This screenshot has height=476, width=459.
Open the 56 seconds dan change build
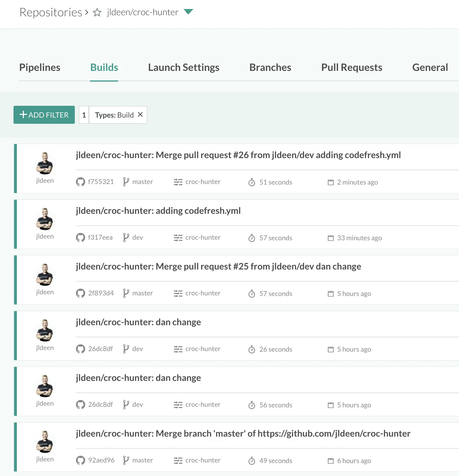click(x=138, y=378)
